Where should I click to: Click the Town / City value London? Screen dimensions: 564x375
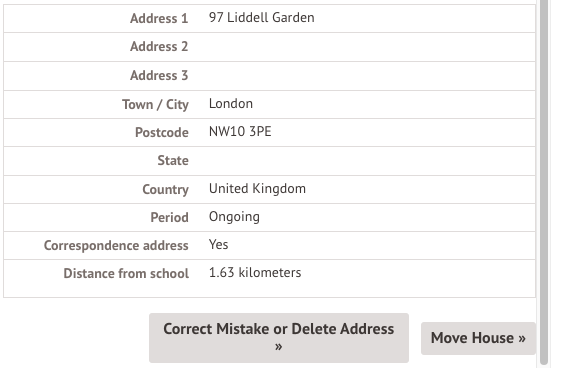(x=231, y=104)
